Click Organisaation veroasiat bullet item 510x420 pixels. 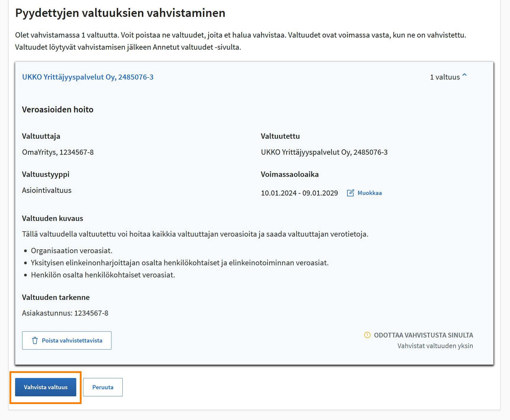(72, 251)
